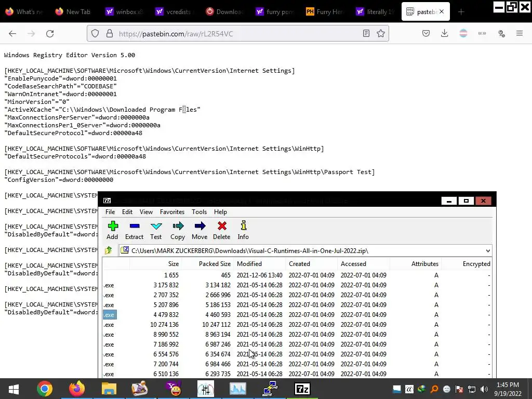
Task: Click the "MinorVersion"="0" line on pastebin
Action: pos(37,102)
